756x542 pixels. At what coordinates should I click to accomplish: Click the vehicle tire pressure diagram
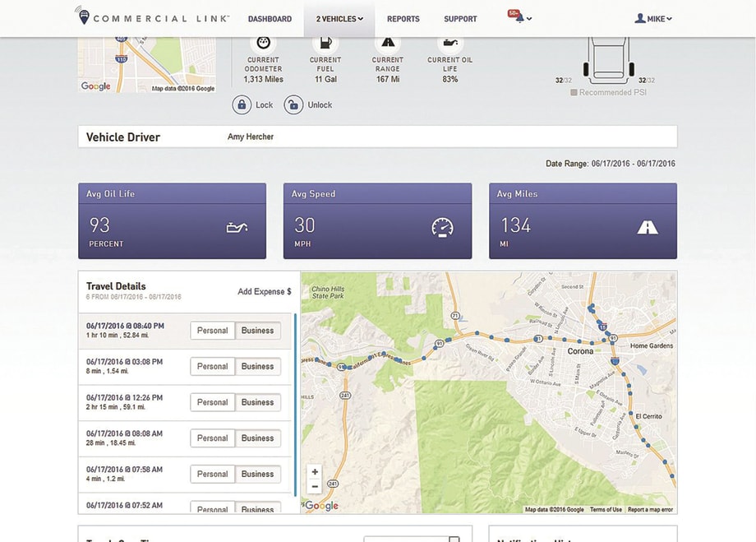[x=608, y=60]
